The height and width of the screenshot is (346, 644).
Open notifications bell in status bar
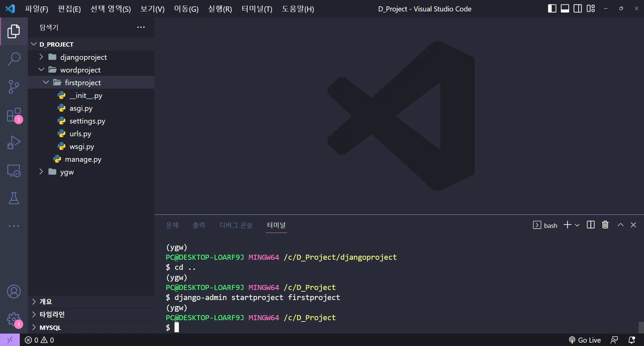click(632, 340)
